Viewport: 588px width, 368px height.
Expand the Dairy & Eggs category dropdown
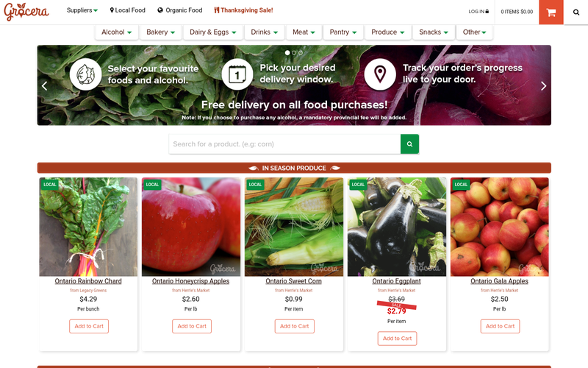coord(212,32)
